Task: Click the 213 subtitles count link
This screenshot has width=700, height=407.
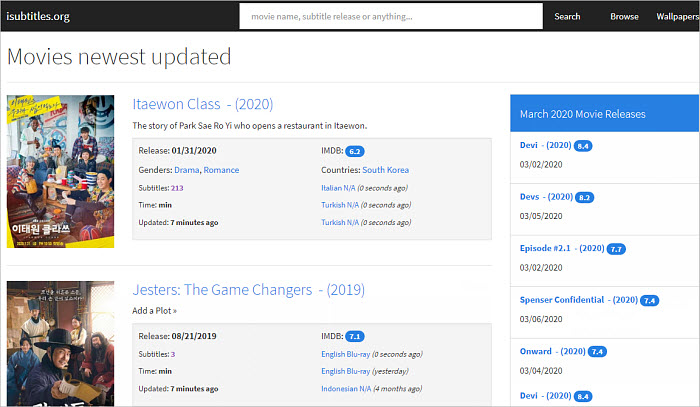Action: (x=177, y=188)
